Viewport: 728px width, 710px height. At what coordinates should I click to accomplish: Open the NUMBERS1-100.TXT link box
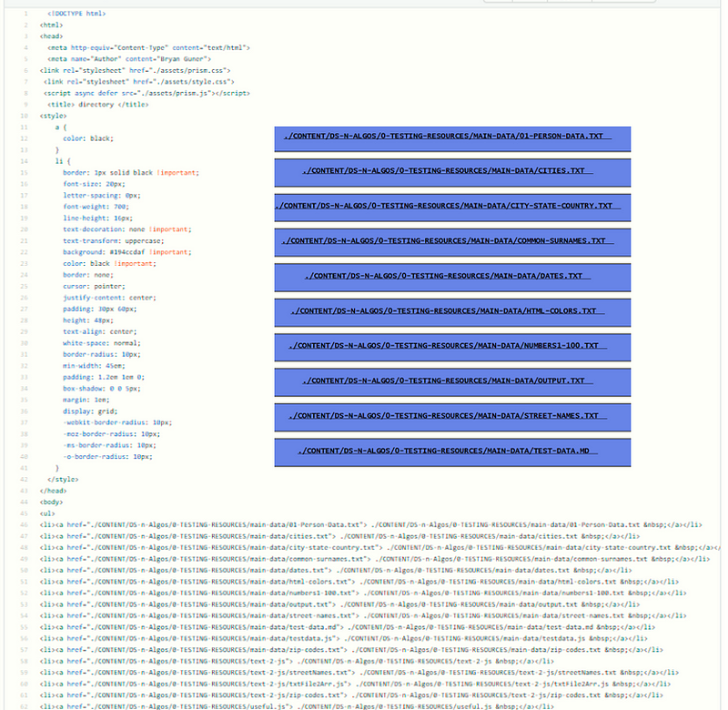click(452, 347)
